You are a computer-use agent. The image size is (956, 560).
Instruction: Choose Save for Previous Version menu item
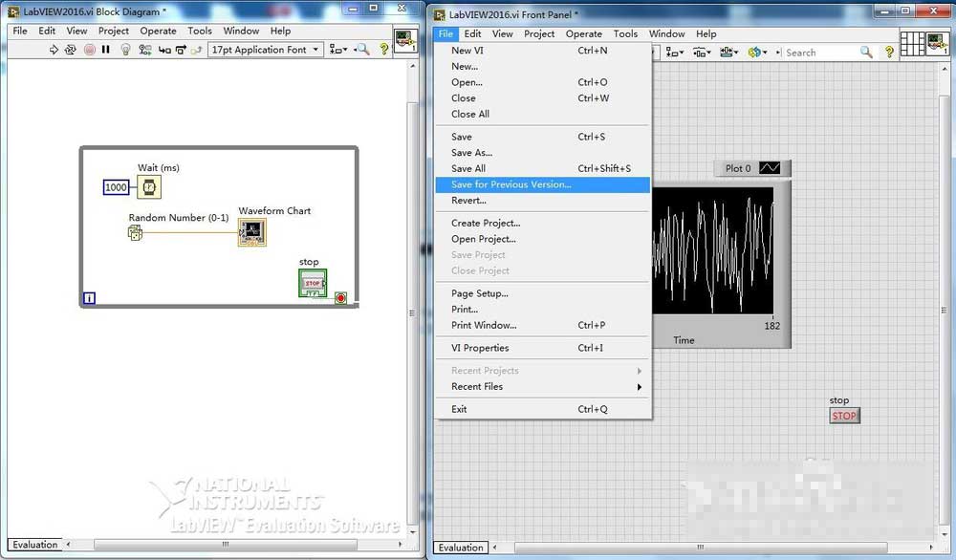543,184
